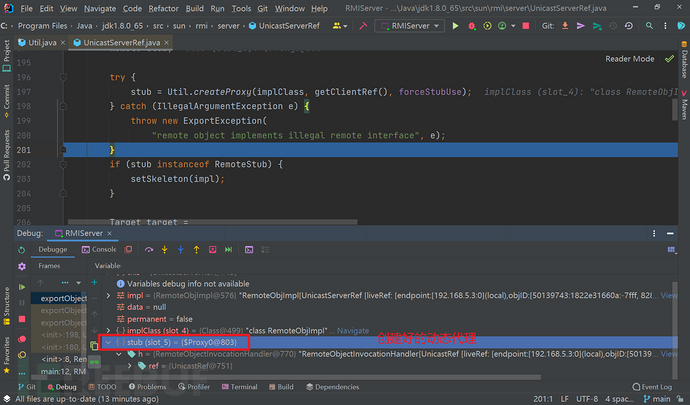Open RMIServer run configuration dropdown
This screenshot has height=405, width=690.
point(410,26)
